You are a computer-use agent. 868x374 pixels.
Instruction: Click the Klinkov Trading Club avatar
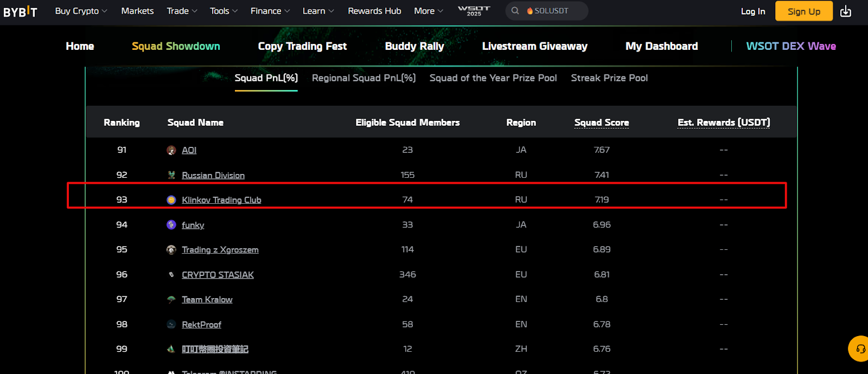[x=171, y=200]
